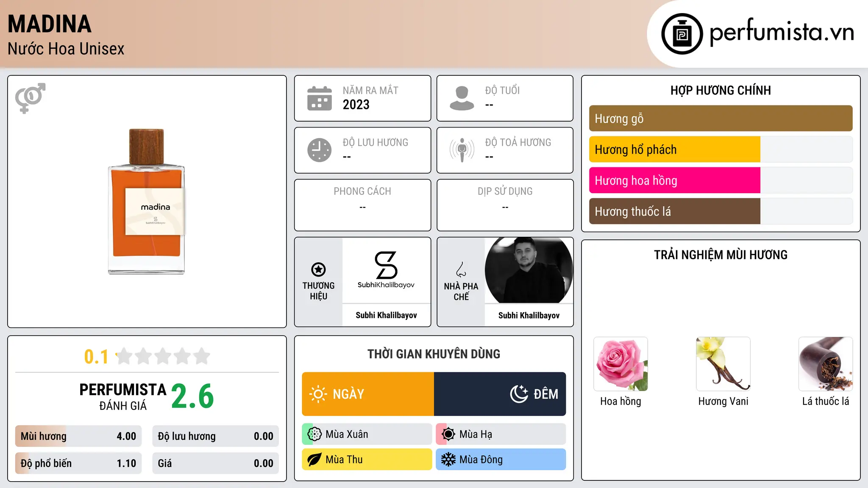Click the unisex gender symbol icon

tap(30, 98)
